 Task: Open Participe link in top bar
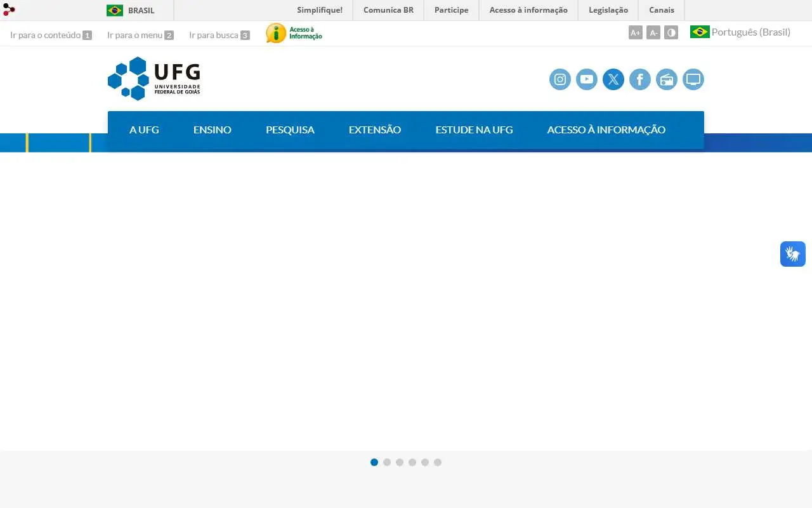[x=452, y=10]
